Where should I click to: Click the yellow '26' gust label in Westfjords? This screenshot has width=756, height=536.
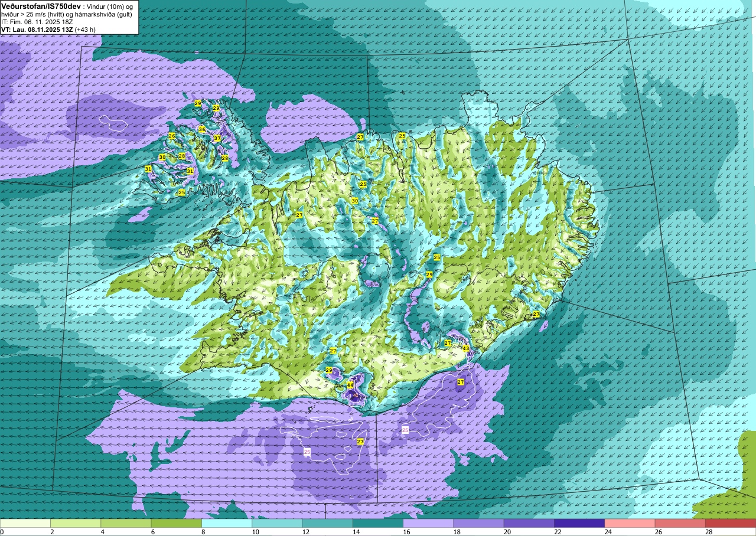(x=172, y=136)
